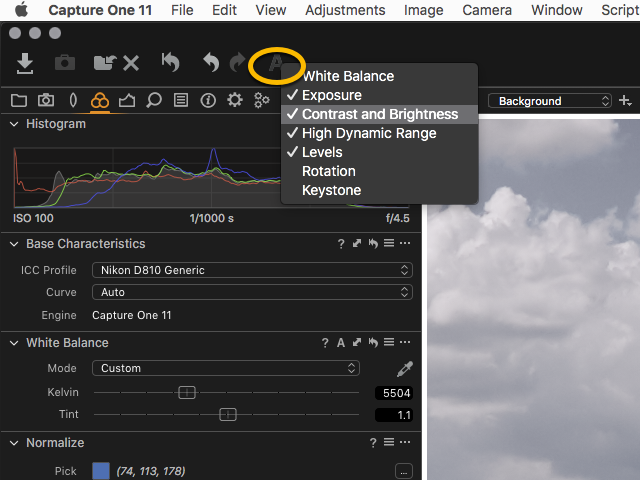
Task: Click the Undo arrow in the toolbar
Action: tap(211, 63)
